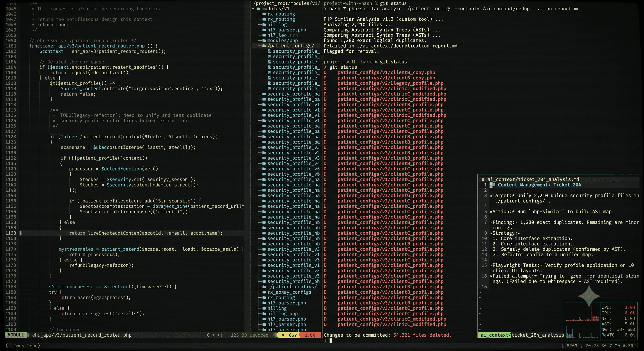Click the [ 5203 ] tmux session indicator
The image size is (644, 351).
pos(572,346)
